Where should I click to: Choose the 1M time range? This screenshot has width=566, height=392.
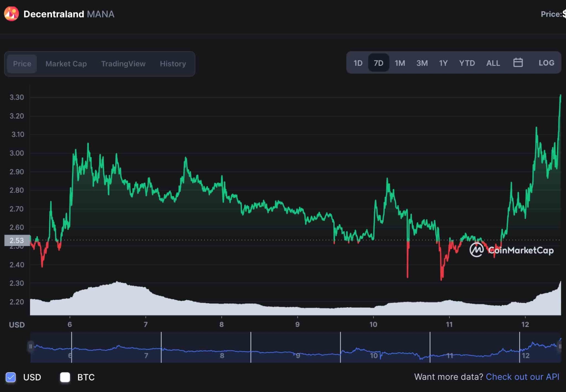(x=400, y=63)
